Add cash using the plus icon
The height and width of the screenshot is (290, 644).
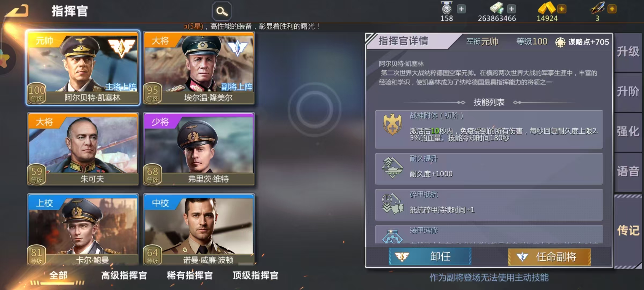coord(512,9)
